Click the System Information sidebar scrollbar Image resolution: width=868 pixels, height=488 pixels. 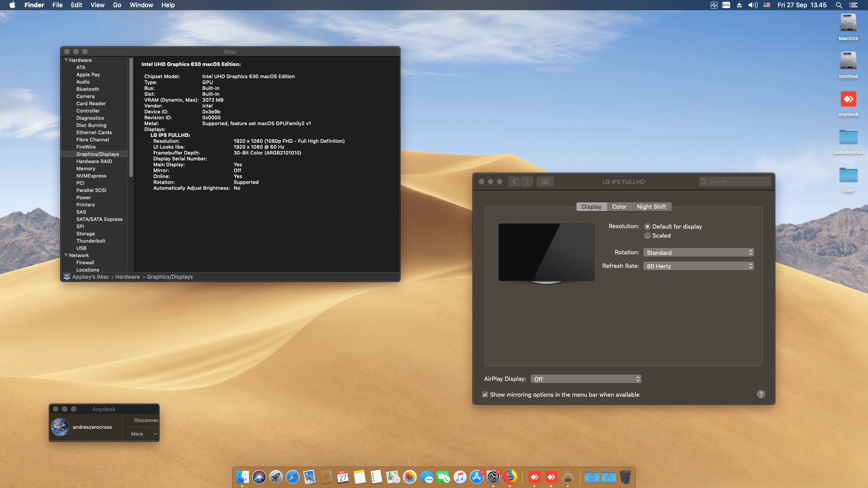[x=131, y=117]
